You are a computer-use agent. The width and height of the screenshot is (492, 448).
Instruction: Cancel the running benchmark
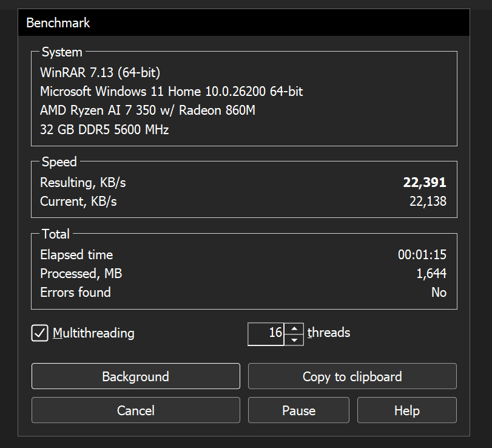(x=135, y=410)
